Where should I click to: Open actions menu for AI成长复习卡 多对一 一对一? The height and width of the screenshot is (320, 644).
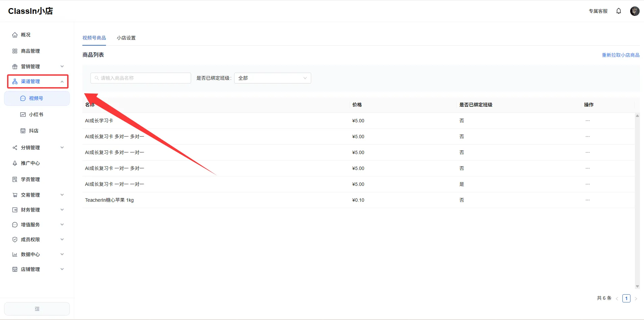[x=588, y=152]
